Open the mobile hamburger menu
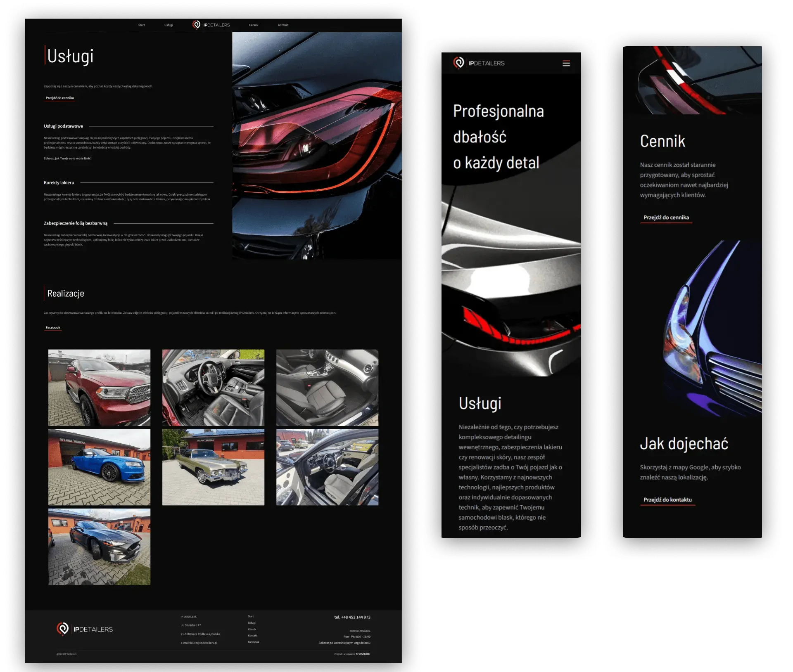Image resolution: width=793 pixels, height=672 pixels. tap(566, 63)
